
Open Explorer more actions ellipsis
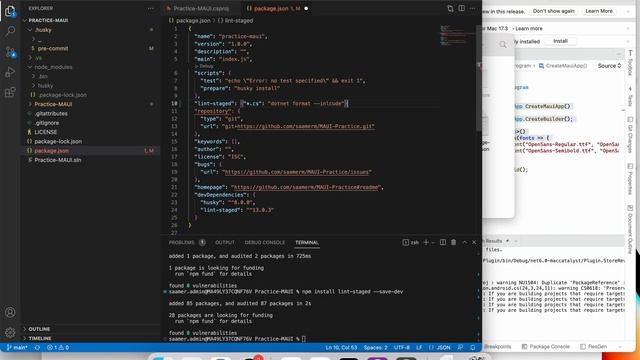click(151, 8)
